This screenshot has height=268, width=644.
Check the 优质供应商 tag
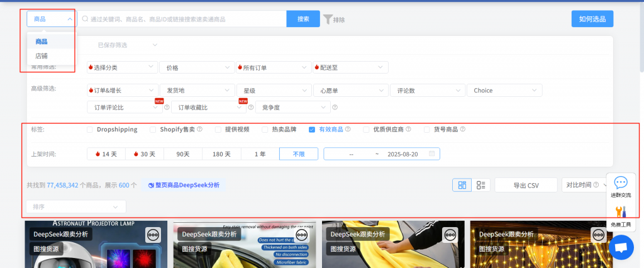coord(366,130)
